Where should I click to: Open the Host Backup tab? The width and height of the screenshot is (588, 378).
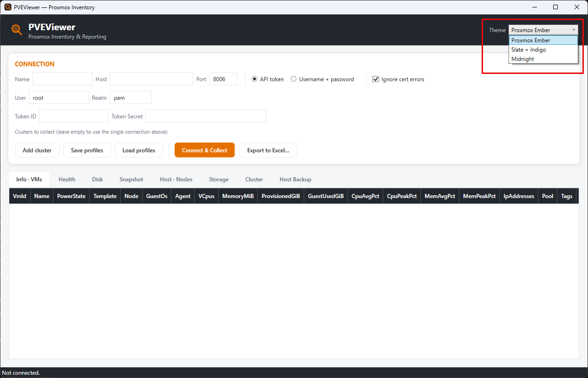(295, 179)
